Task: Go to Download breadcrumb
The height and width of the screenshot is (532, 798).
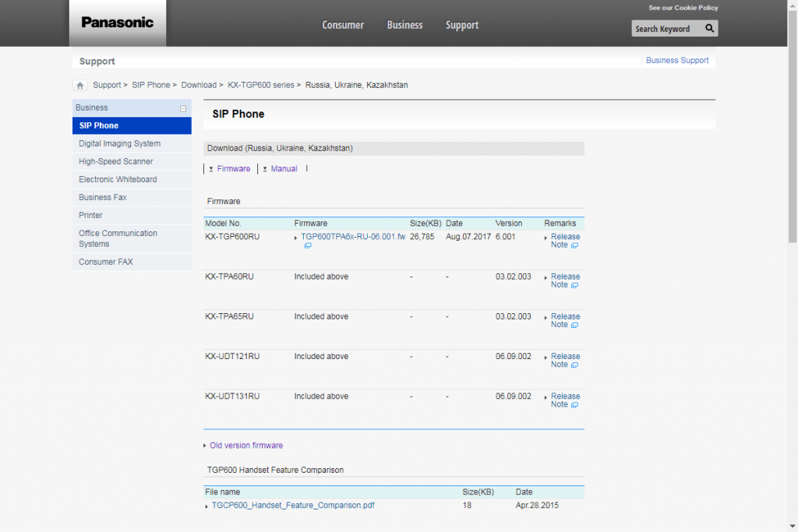Action: [199, 85]
